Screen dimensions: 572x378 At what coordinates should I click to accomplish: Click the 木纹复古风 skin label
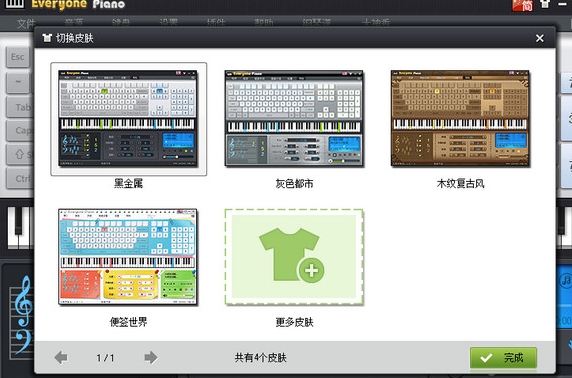pyautogui.click(x=460, y=183)
